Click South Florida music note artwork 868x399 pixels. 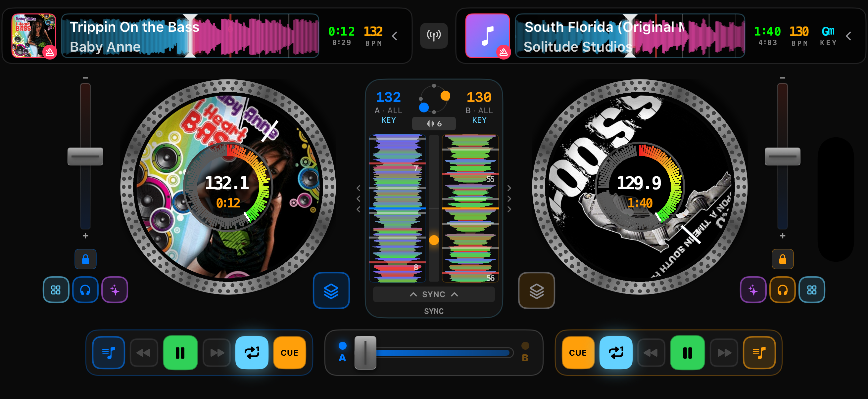(488, 36)
